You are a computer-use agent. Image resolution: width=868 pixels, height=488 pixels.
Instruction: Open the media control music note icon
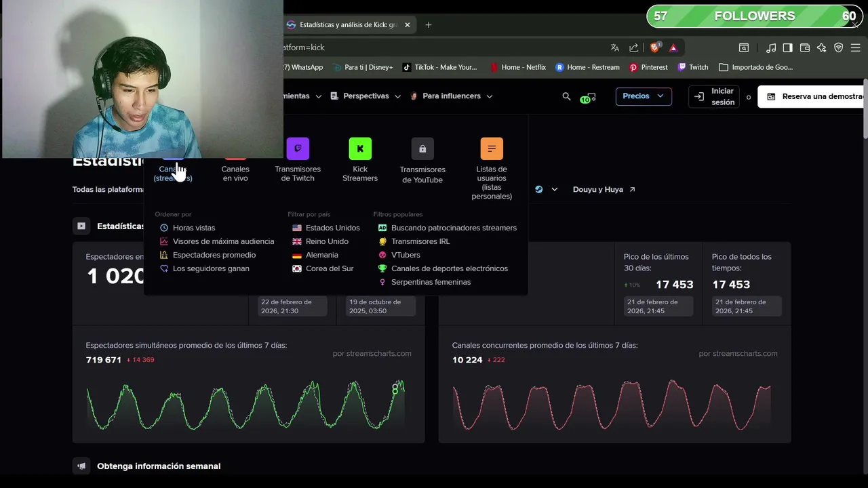tap(771, 47)
